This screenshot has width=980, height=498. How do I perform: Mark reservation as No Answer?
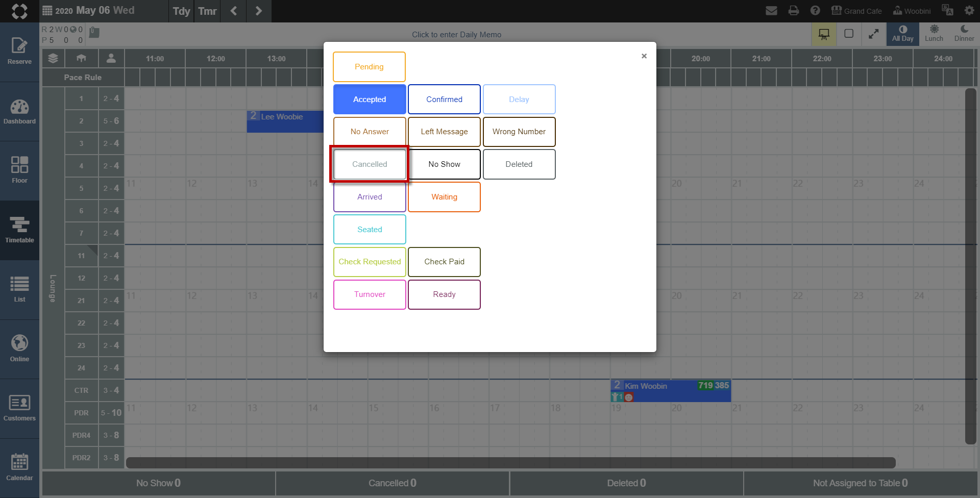[370, 132]
